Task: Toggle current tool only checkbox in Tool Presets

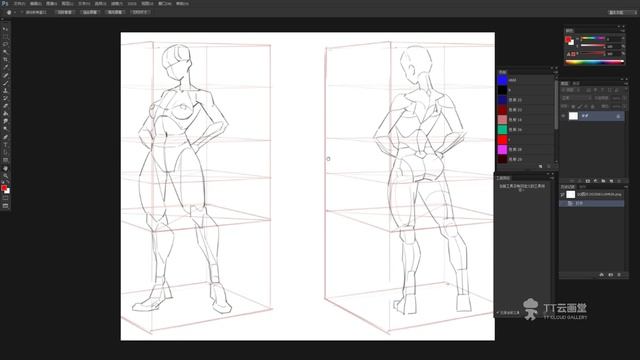Action: point(498,313)
